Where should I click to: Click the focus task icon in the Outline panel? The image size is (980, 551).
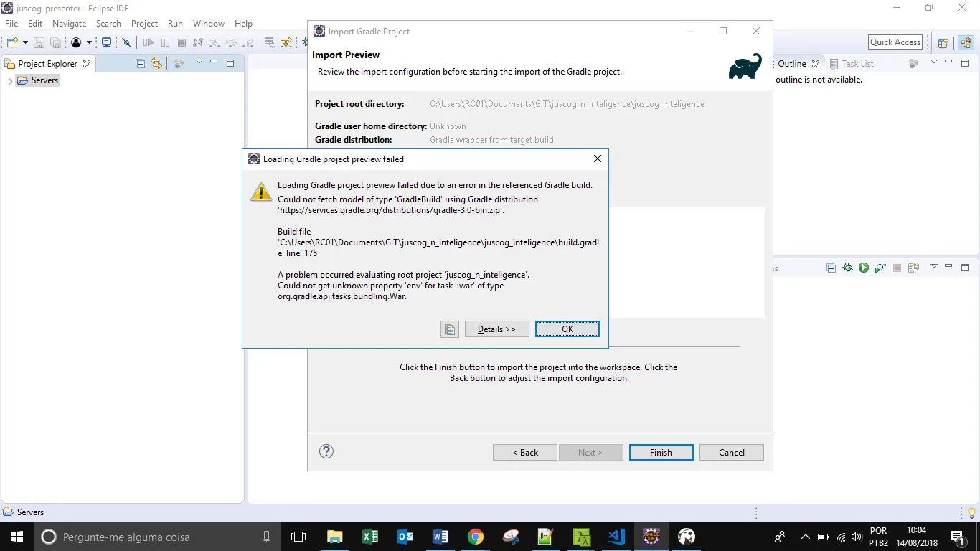pyautogui.click(x=914, y=64)
